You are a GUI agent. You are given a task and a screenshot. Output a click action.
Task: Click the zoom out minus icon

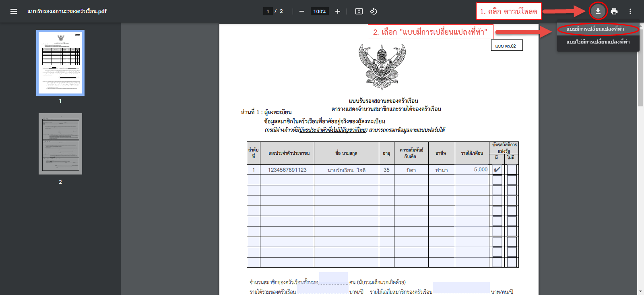pyautogui.click(x=302, y=11)
